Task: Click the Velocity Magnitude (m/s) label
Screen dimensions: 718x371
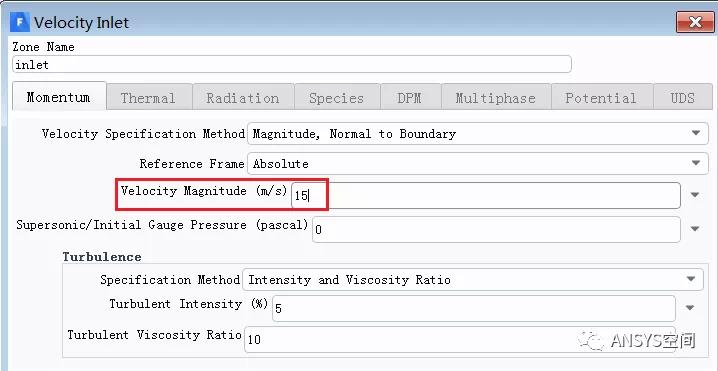Action: click(x=204, y=191)
